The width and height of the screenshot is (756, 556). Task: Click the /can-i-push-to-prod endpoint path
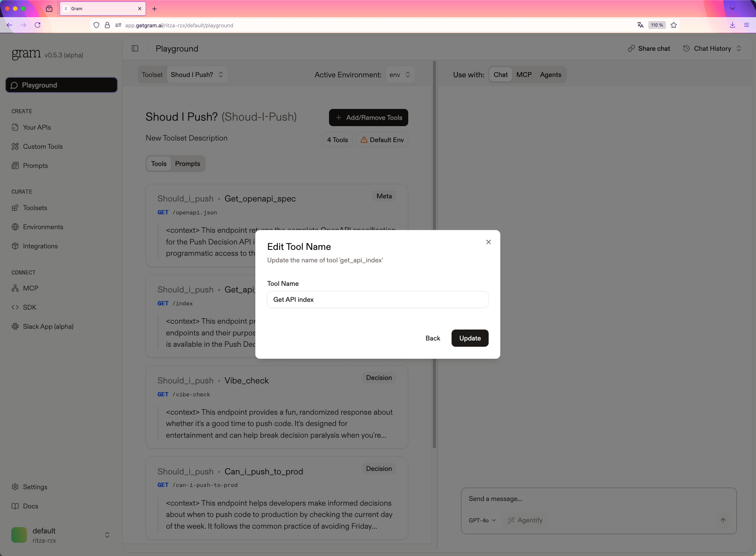205,485
